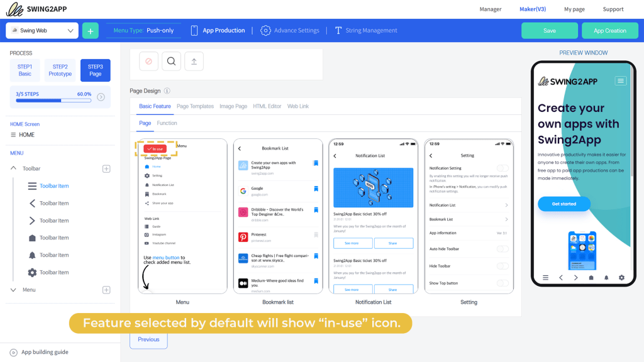Select the bell-icon Toolbar Item

coord(48,255)
